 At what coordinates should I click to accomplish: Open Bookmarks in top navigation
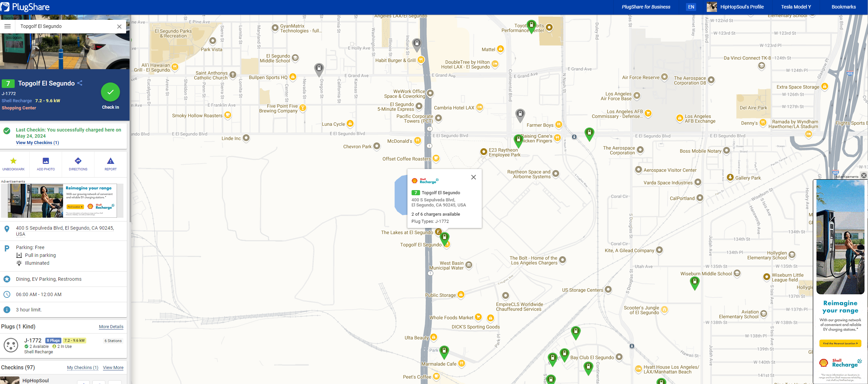click(843, 7)
